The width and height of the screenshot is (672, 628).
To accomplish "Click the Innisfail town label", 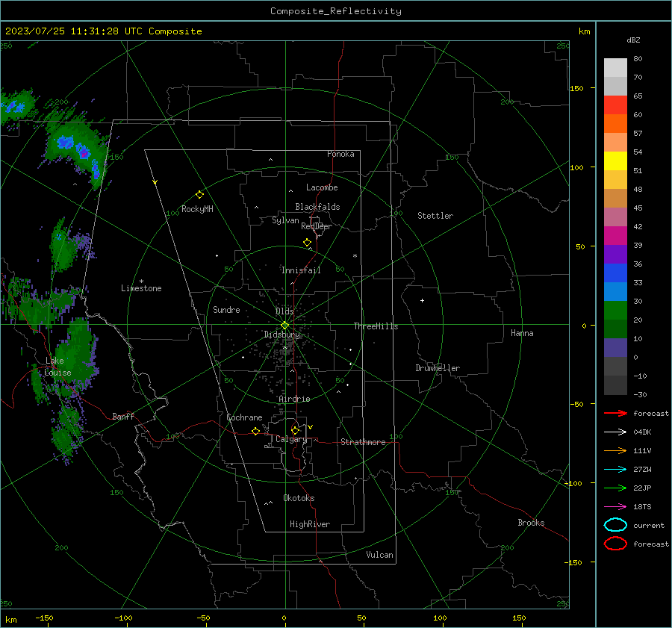I will tap(301, 270).
